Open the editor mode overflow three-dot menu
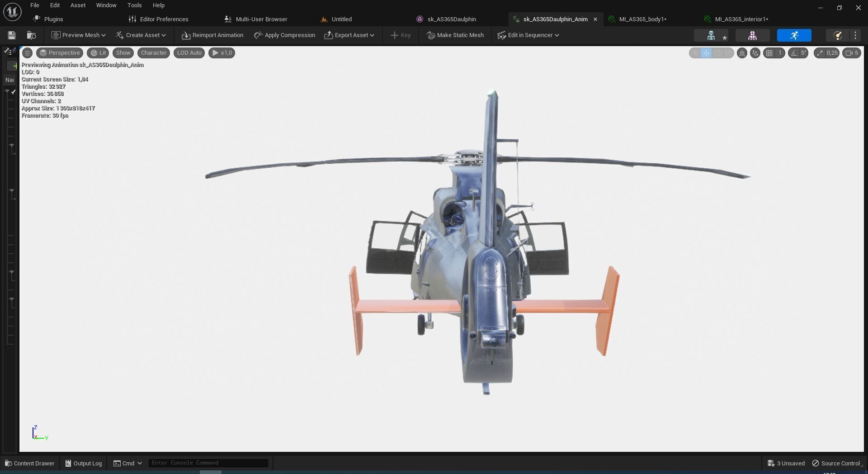 (x=855, y=35)
